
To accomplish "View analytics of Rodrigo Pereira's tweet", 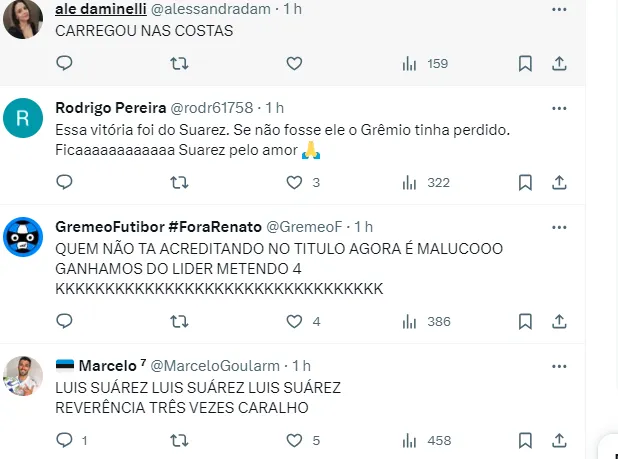I will [x=408, y=183].
